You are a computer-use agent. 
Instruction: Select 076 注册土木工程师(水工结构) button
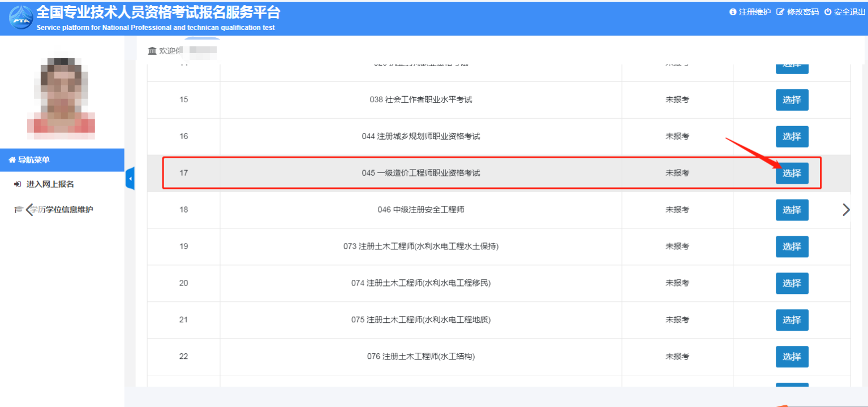(792, 357)
